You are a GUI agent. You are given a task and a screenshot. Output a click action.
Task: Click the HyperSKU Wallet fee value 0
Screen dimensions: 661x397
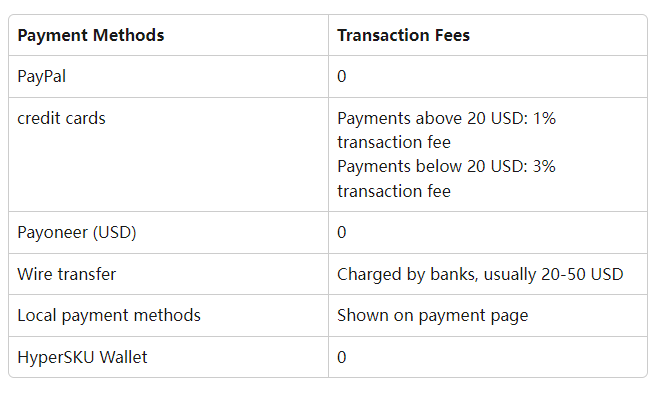coord(341,357)
